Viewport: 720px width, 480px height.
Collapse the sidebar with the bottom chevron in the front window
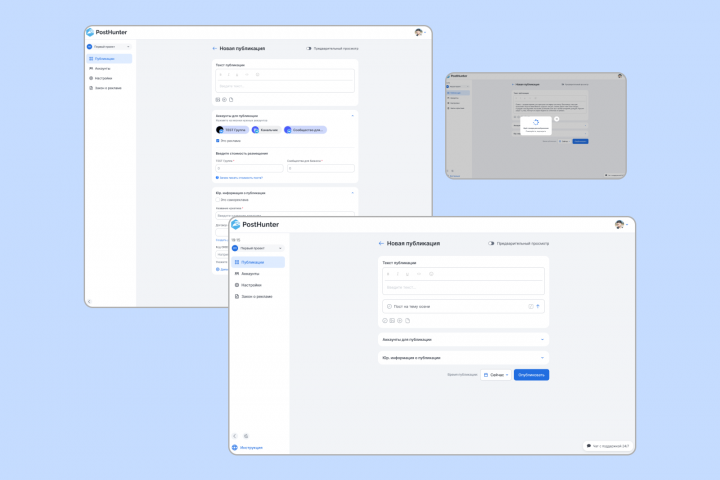[235, 436]
